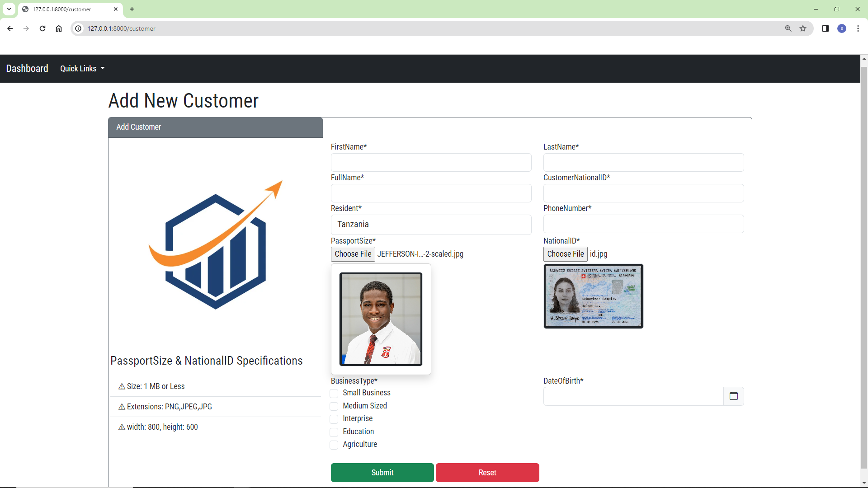The image size is (868, 488).
Task: Focus the FirstName input field
Action: tap(431, 162)
